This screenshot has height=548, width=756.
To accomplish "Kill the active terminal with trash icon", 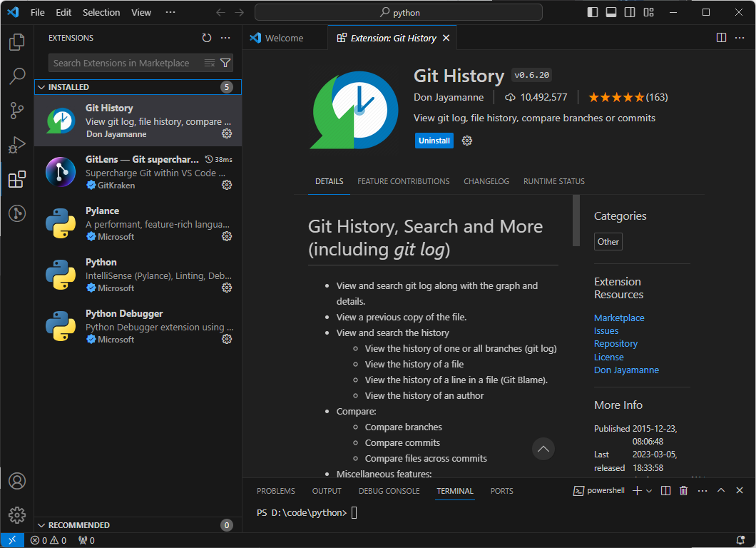I will point(683,490).
